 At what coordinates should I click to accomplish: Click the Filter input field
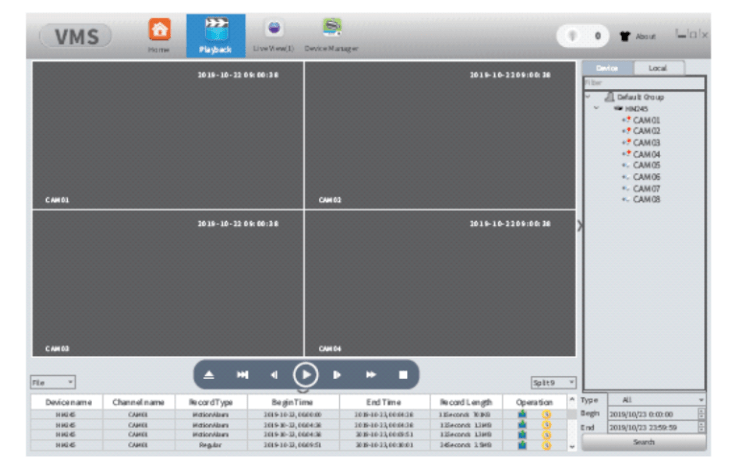(x=644, y=82)
